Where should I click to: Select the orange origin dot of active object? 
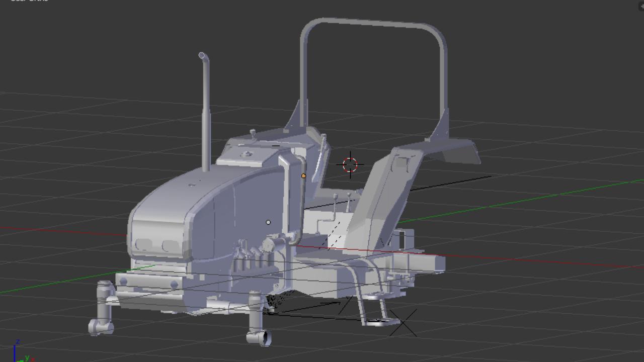click(303, 175)
